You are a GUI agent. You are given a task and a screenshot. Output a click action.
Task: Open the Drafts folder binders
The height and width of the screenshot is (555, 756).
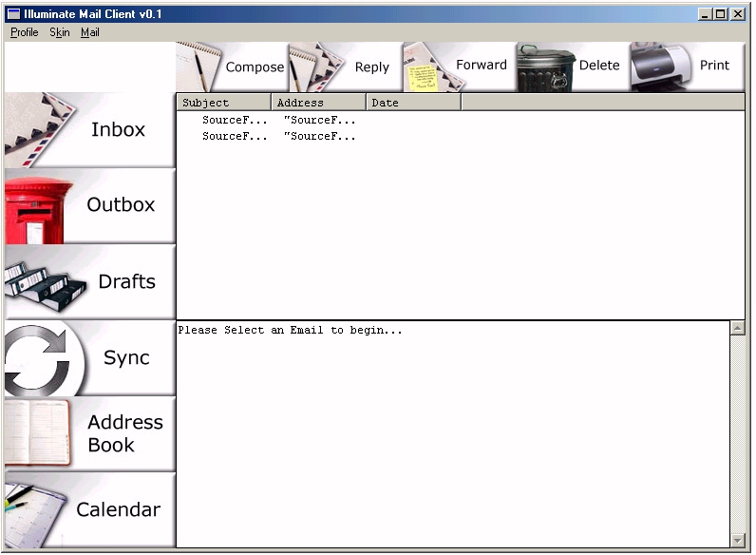[x=89, y=282]
